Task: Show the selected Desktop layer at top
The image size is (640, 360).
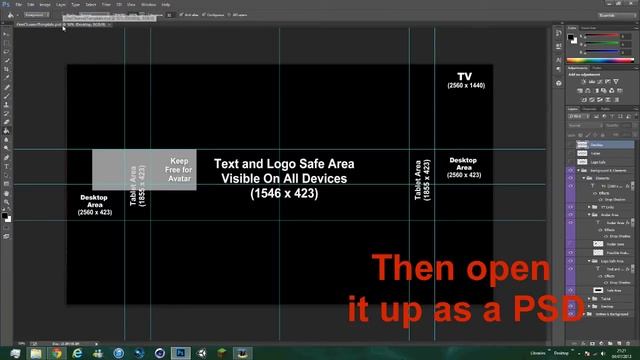Action: point(571,144)
